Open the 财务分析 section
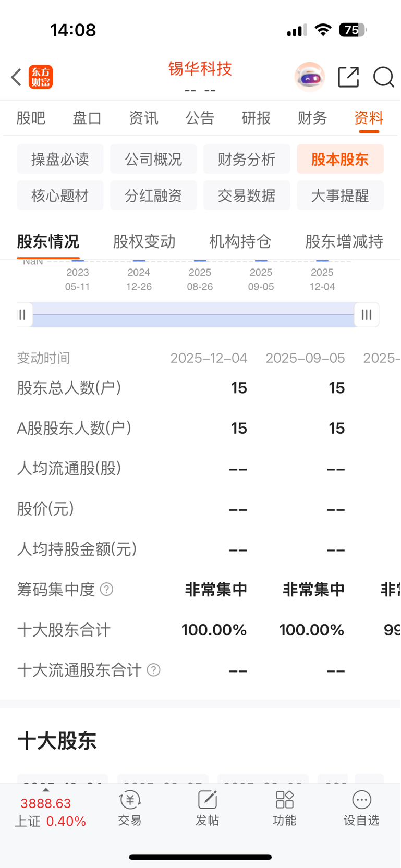This screenshot has width=401, height=868. pyautogui.click(x=247, y=159)
